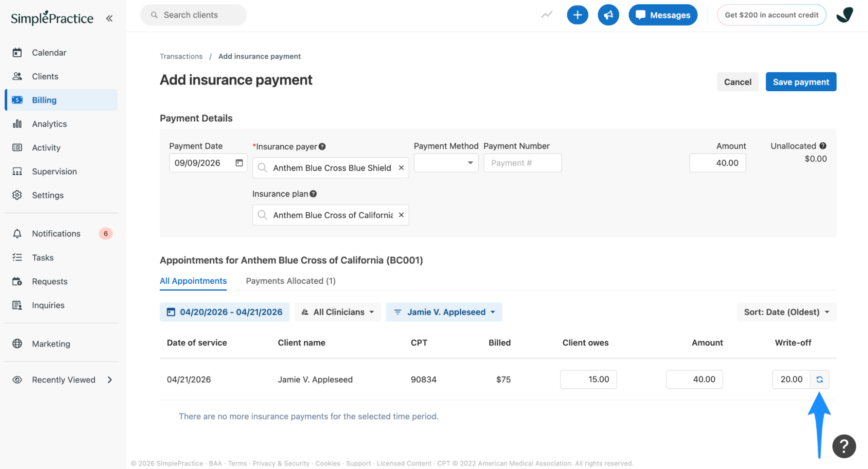Click the Write-off field 20.00
This screenshot has width=868, height=469.
point(791,379)
